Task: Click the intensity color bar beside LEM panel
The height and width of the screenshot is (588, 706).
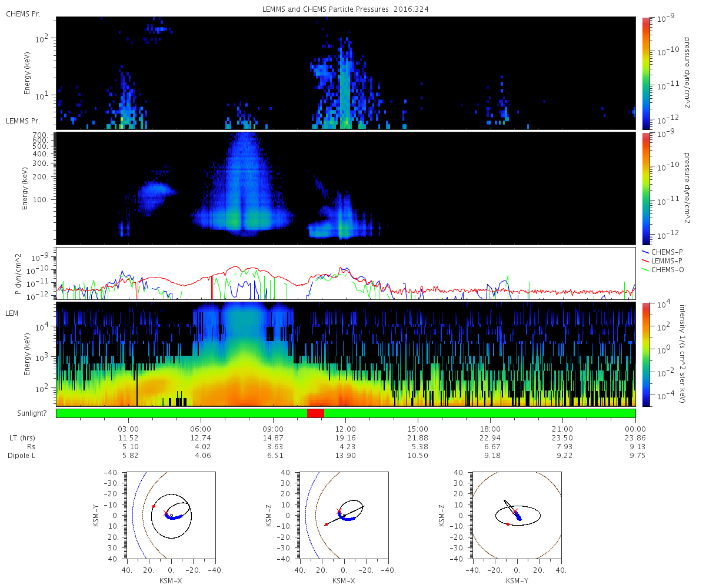Action: point(645,354)
